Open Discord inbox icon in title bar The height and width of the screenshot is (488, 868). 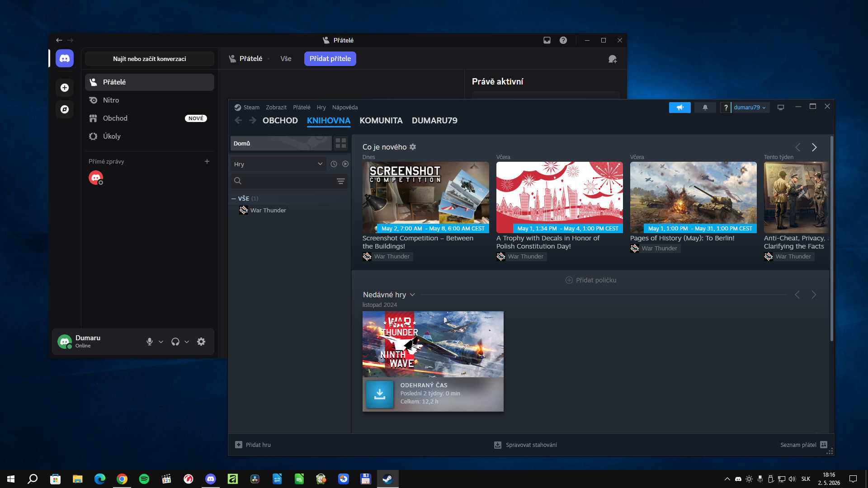click(547, 40)
